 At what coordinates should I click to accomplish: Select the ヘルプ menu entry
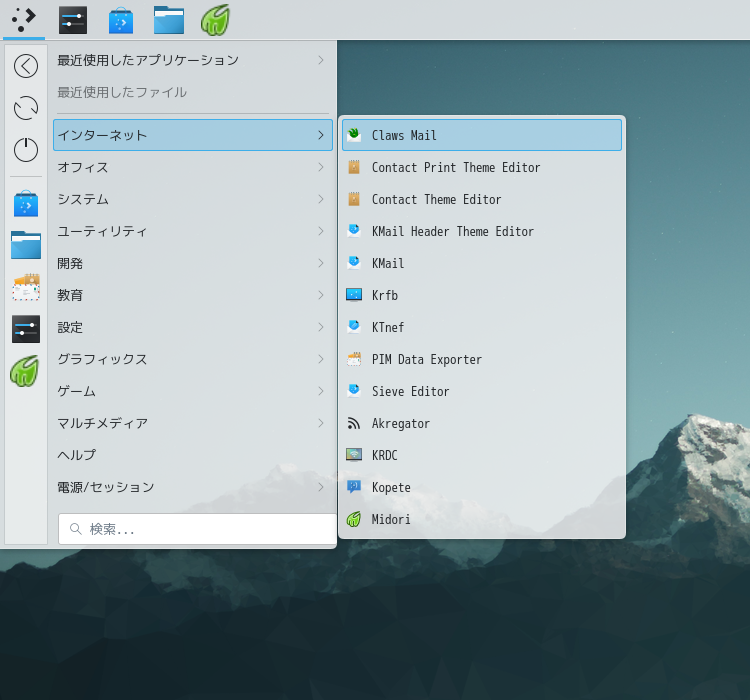(x=193, y=455)
